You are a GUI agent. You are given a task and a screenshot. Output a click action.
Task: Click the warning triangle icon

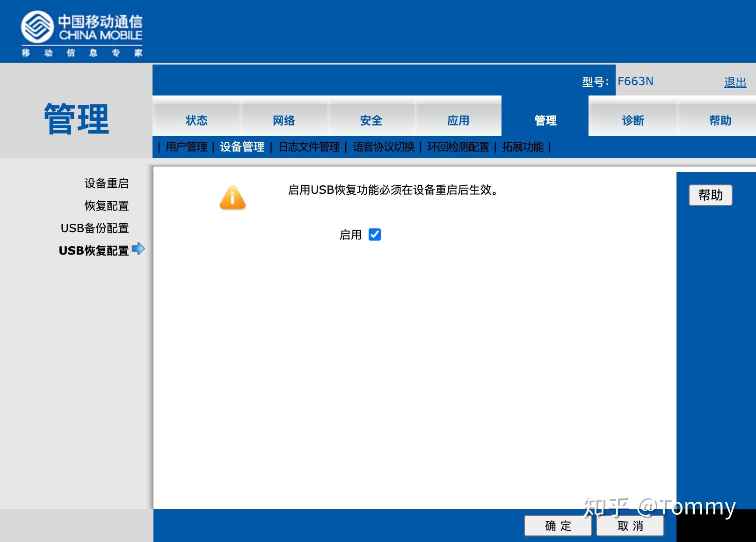pyautogui.click(x=233, y=197)
